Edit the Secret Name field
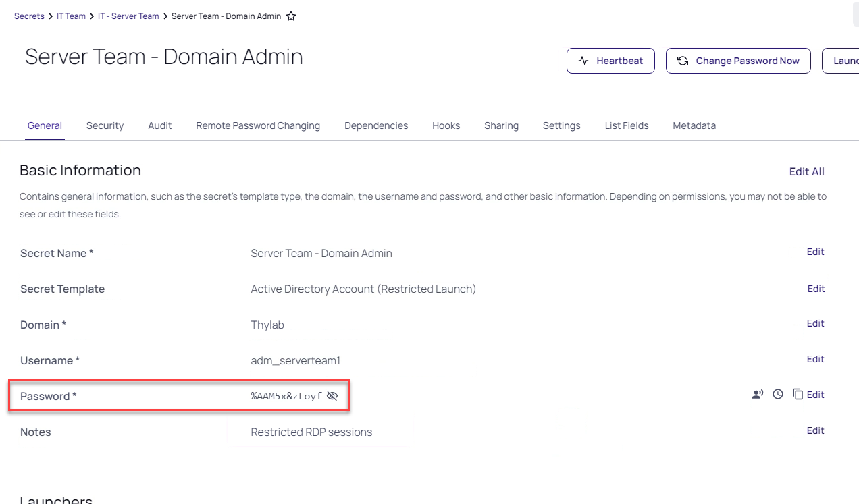 click(815, 252)
